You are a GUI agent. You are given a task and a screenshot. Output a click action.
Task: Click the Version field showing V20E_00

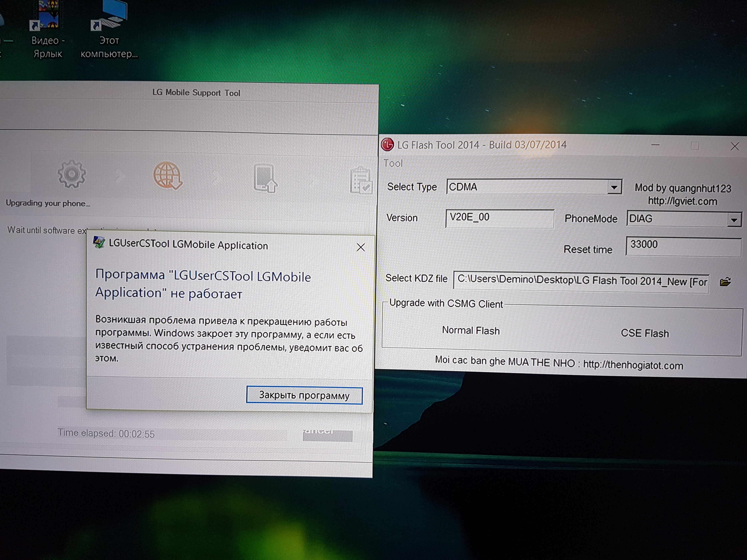pyautogui.click(x=499, y=218)
